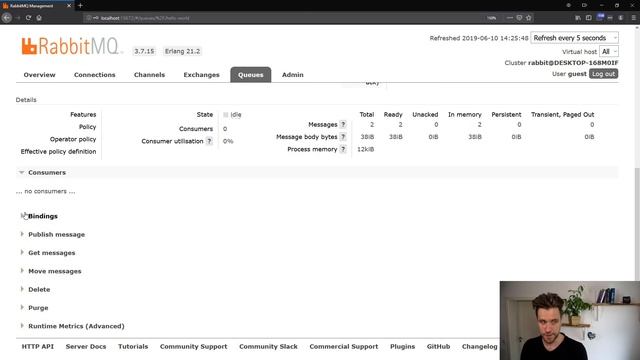This screenshot has height=360, width=640.
Task: Click the '... no consumers ...' text
Action: 45,191
